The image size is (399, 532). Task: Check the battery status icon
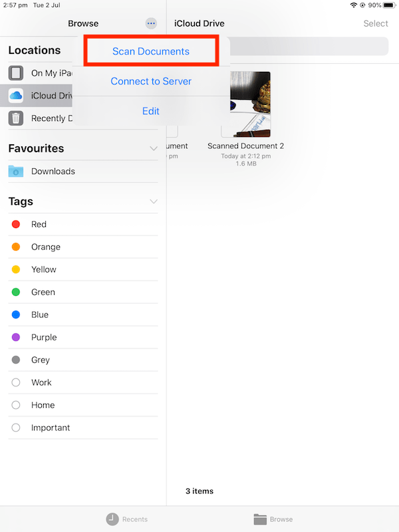click(x=389, y=5)
